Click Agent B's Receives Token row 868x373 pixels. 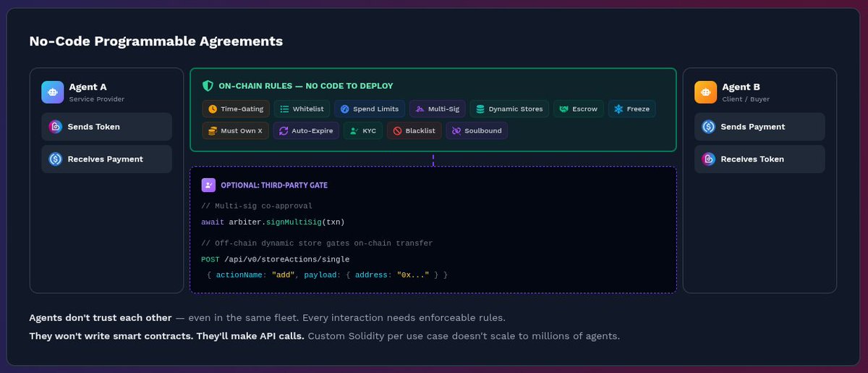point(759,159)
